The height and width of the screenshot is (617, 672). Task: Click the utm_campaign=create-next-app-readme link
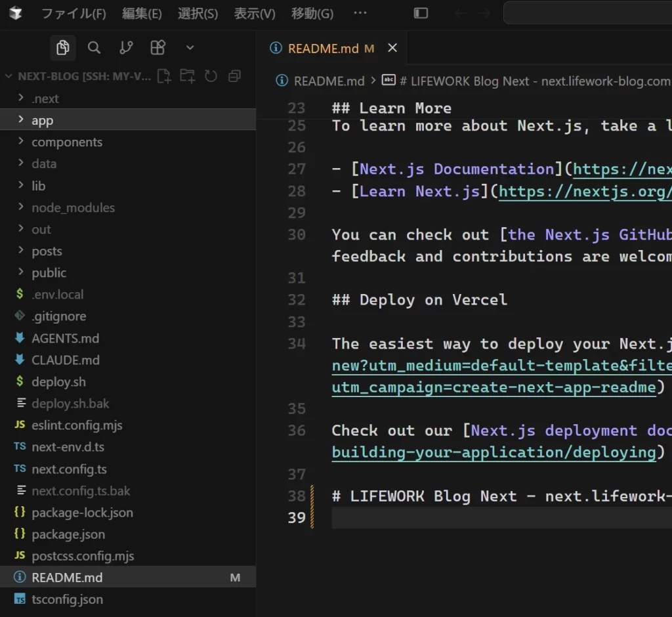pos(493,388)
